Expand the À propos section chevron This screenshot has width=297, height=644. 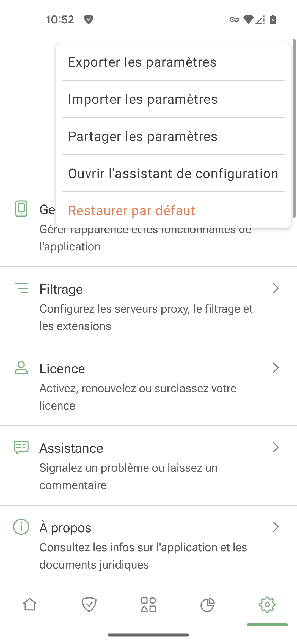[x=276, y=527]
